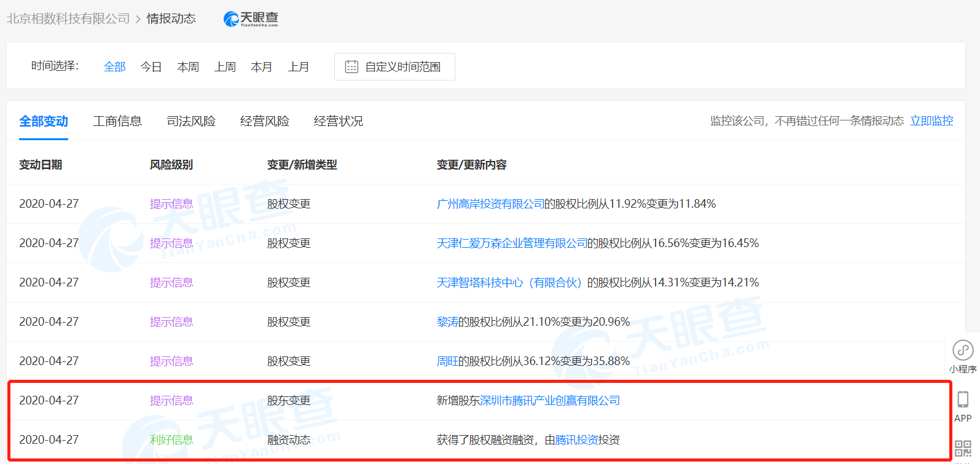The image size is (980, 464).
Task: Show the QR code icon
Action: 963,448
